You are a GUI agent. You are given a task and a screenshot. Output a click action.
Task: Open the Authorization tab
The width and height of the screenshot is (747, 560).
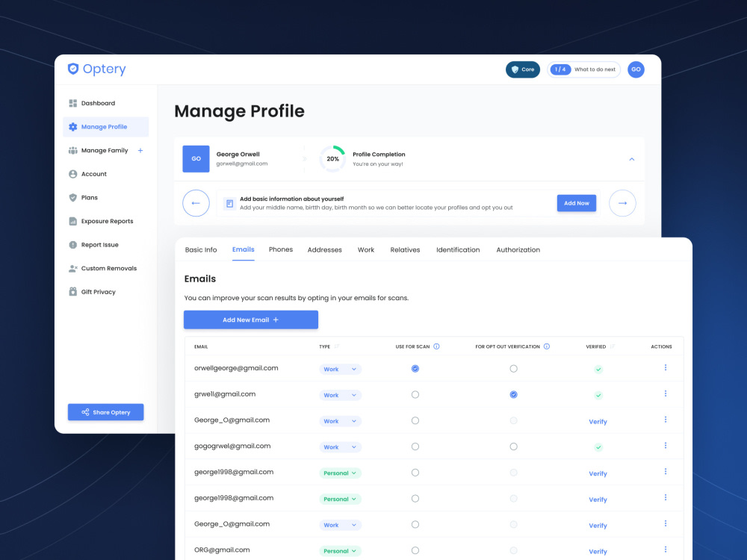tap(518, 250)
